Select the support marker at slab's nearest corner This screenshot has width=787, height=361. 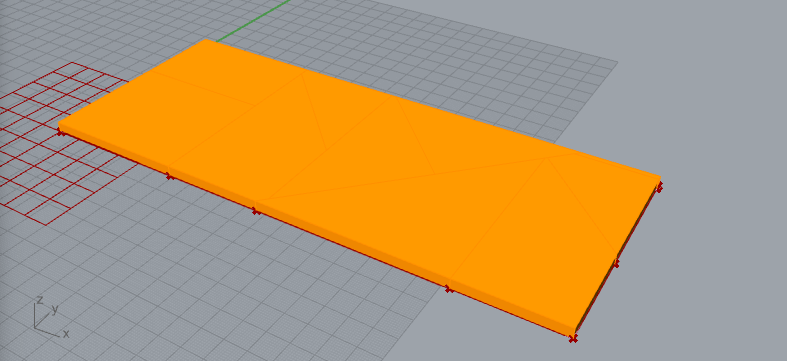tap(573, 339)
